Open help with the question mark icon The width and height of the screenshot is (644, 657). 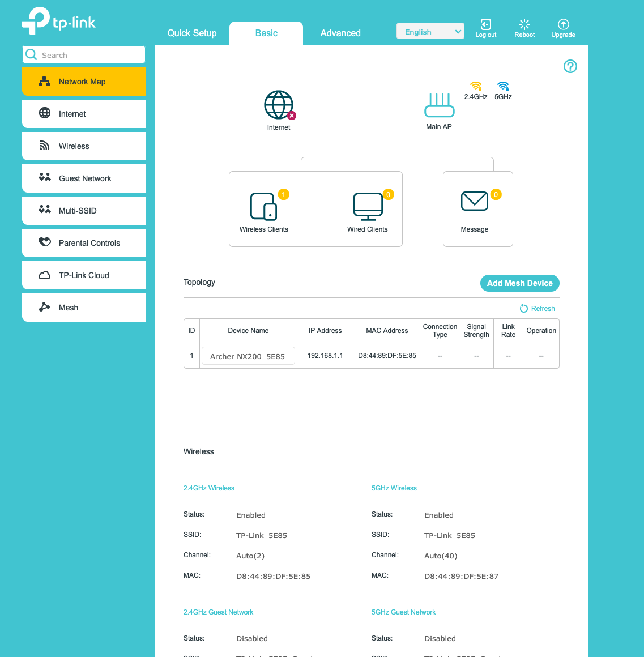[570, 66]
